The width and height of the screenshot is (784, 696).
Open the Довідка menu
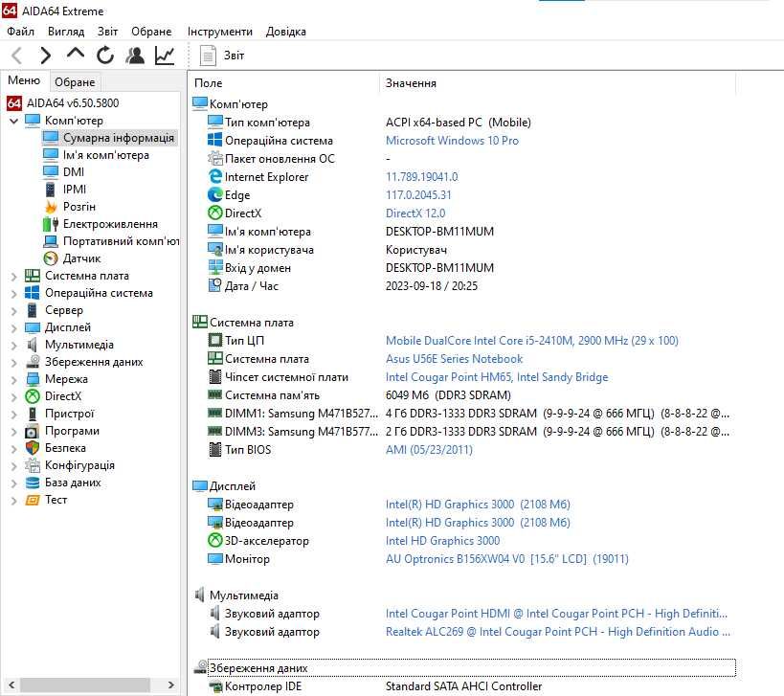click(286, 32)
